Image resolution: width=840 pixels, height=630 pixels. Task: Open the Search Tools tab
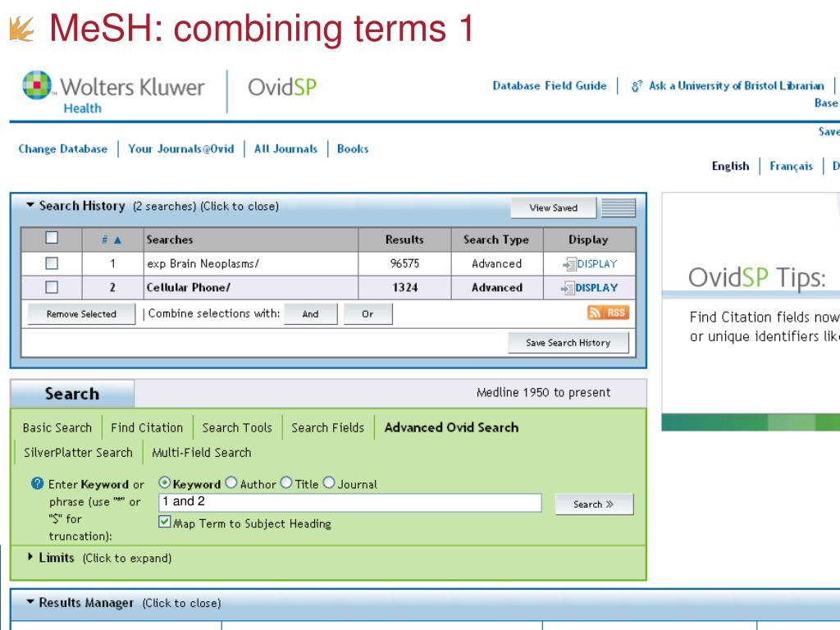click(237, 427)
